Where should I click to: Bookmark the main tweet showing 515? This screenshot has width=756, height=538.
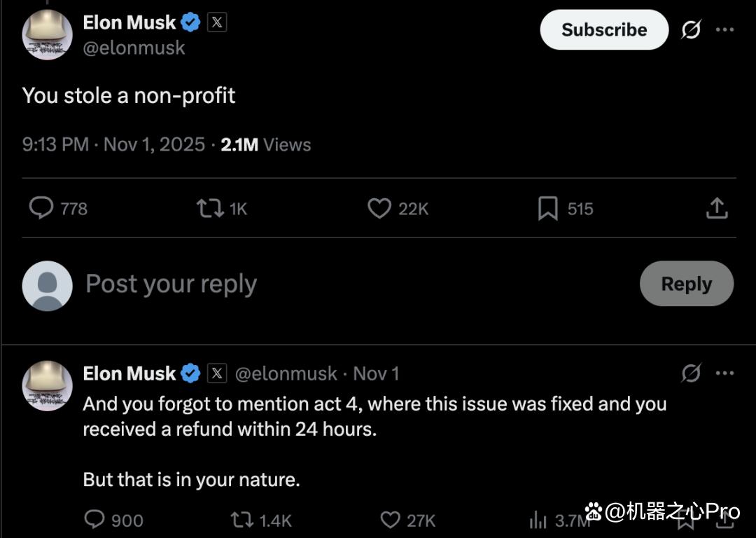pyautogui.click(x=547, y=209)
